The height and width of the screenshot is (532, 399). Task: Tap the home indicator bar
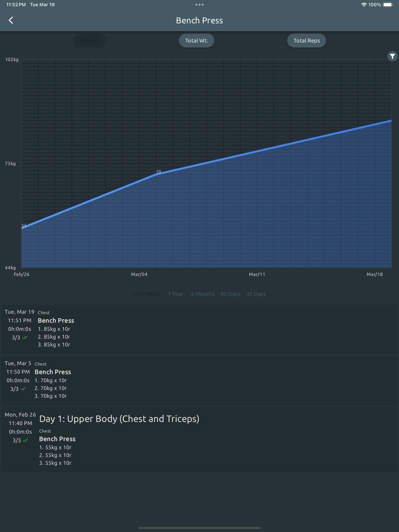199,528
